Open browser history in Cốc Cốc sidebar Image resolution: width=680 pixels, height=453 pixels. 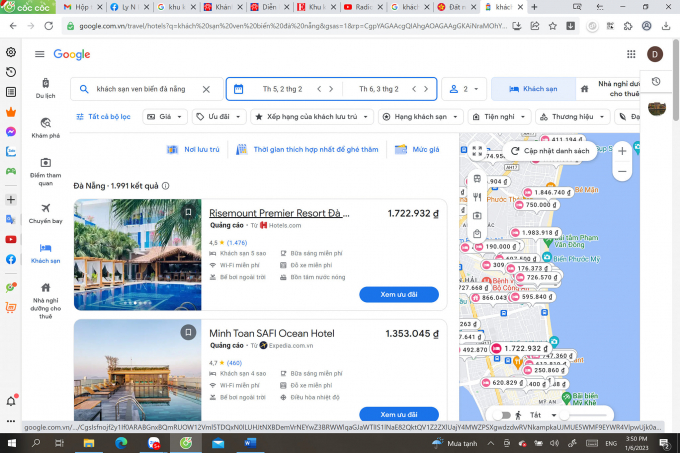[11, 72]
